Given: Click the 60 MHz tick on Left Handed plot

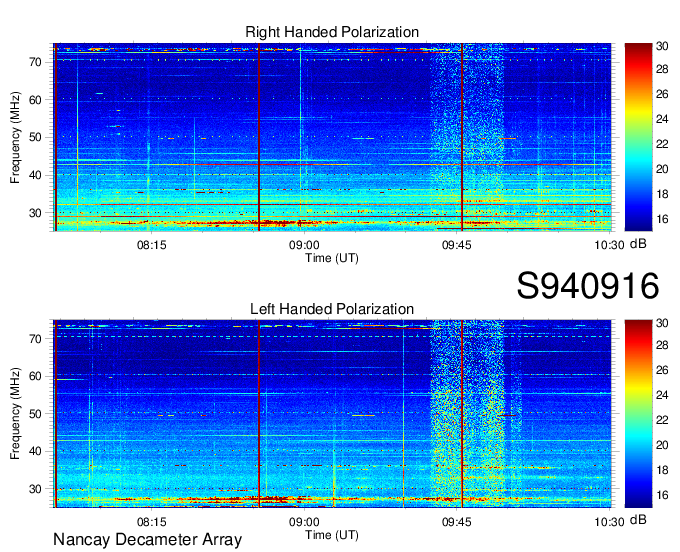Looking at the screenshot, I should 36,376.
